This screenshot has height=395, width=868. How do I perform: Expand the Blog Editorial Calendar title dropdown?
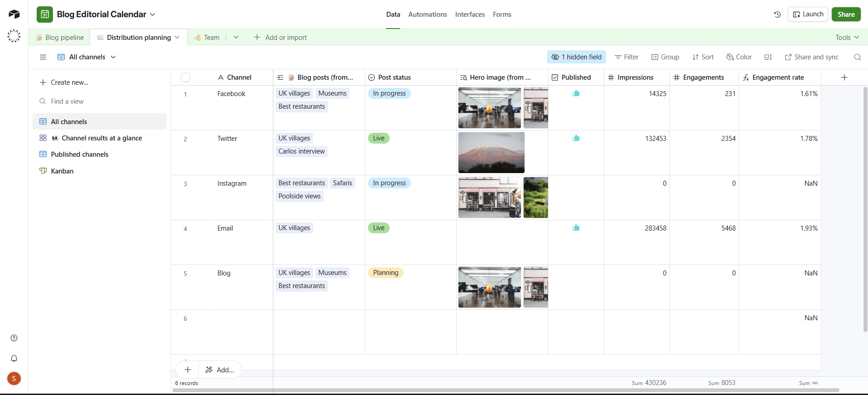point(153,14)
